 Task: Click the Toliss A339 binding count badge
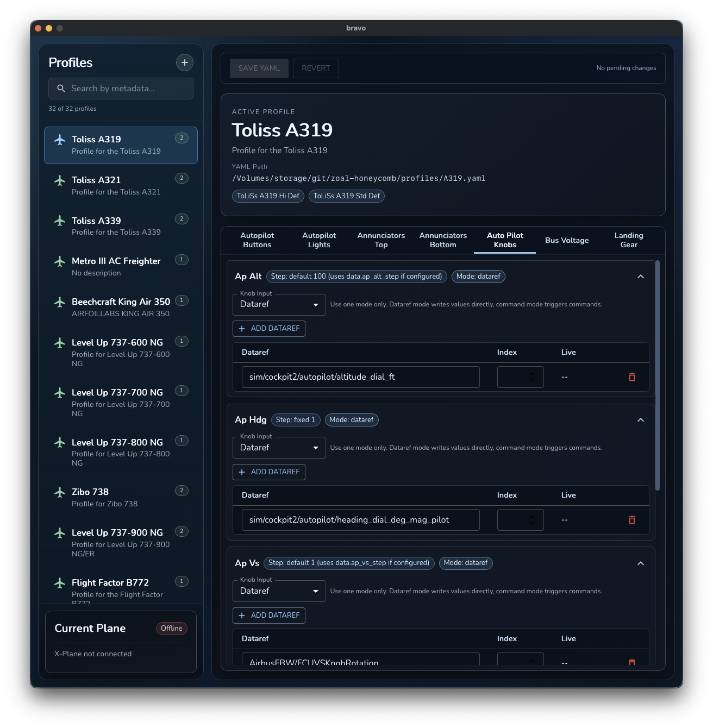pos(182,219)
